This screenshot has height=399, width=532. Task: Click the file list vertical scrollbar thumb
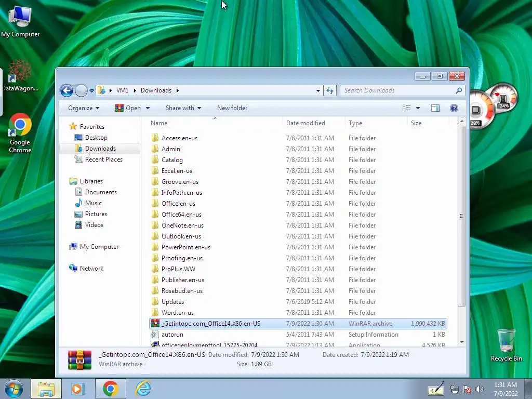[x=461, y=216]
